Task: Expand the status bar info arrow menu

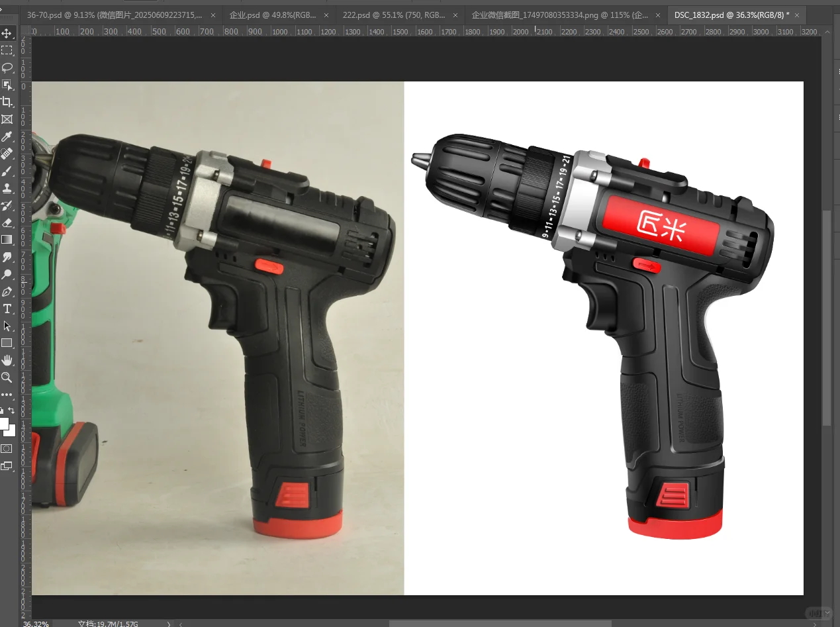Action: pyautogui.click(x=169, y=623)
